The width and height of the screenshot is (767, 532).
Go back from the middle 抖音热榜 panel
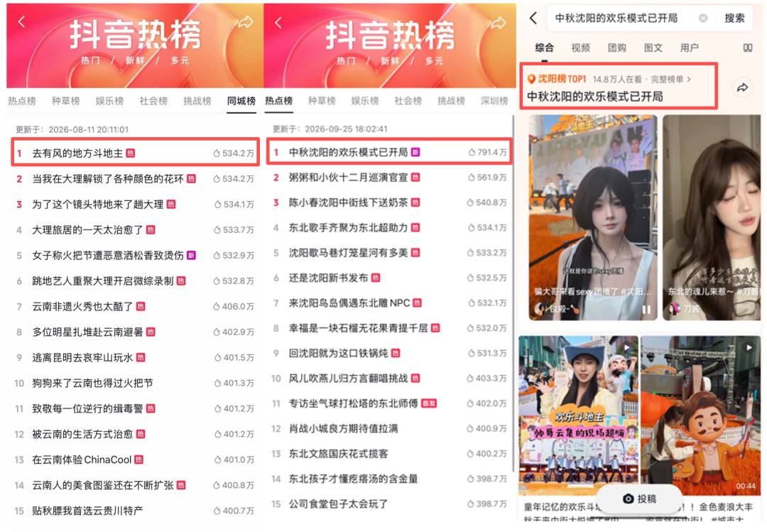278,23
